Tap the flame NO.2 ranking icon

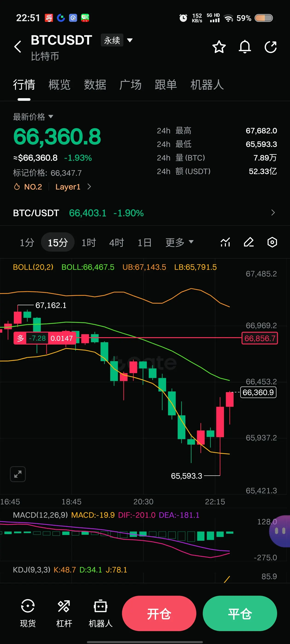point(17,187)
